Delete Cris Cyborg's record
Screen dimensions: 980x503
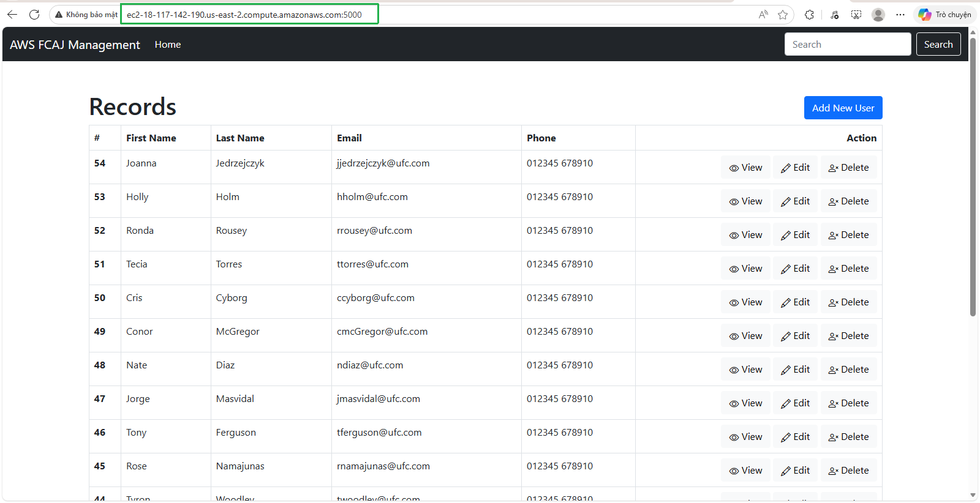click(848, 302)
